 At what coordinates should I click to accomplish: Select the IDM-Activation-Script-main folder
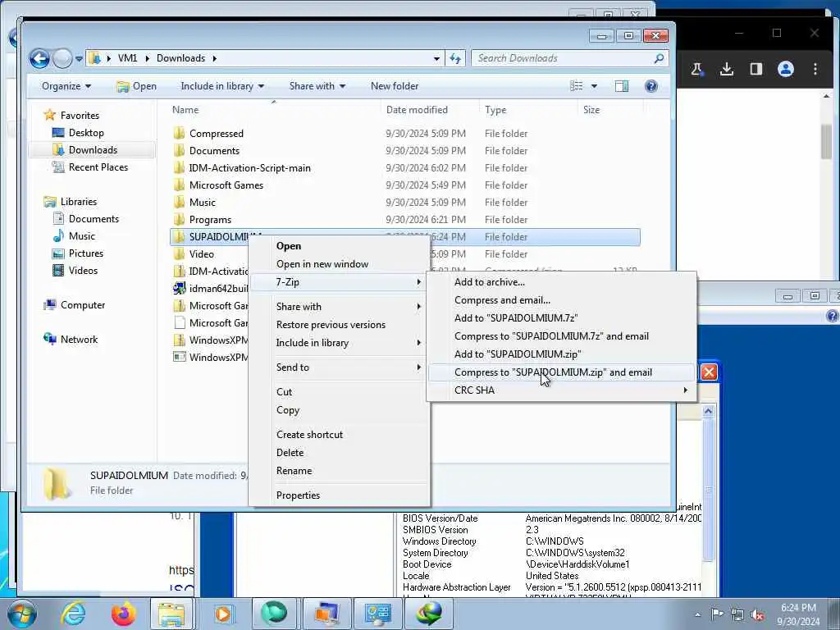pyautogui.click(x=249, y=167)
